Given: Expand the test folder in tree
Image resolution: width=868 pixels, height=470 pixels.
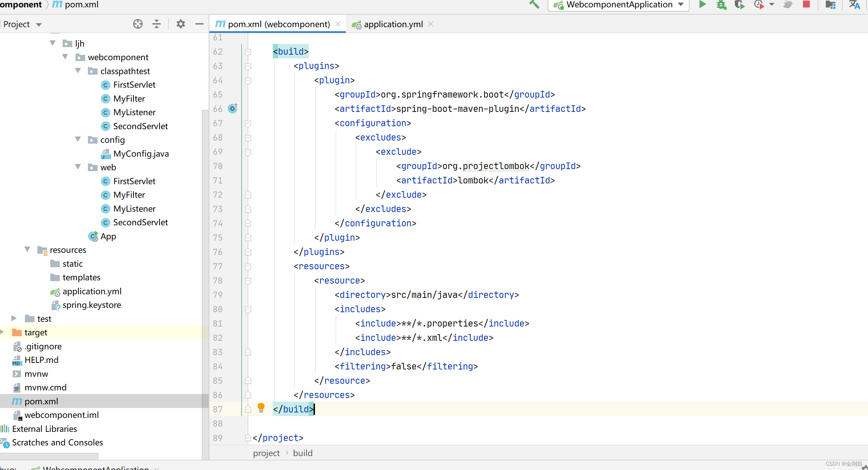Looking at the screenshot, I should [x=14, y=318].
